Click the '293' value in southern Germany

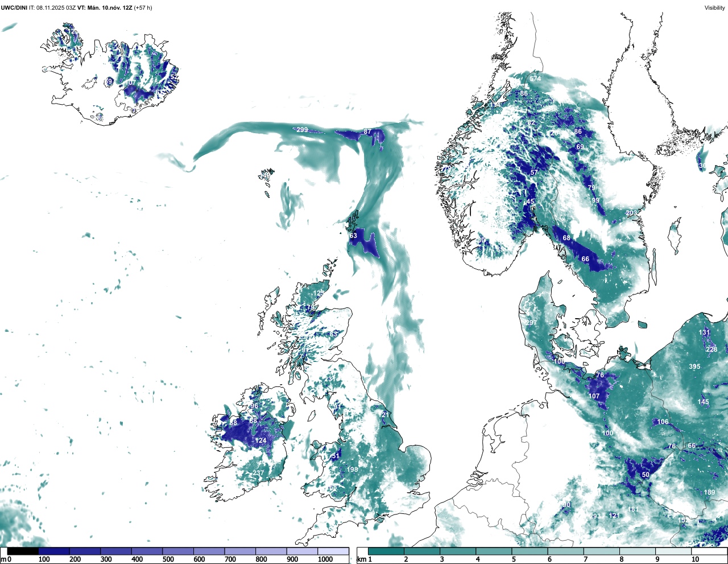click(x=595, y=516)
